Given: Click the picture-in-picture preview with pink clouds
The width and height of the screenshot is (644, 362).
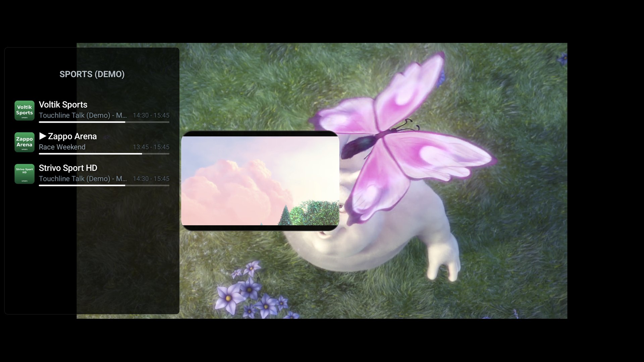Looking at the screenshot, I should (260, 181).
